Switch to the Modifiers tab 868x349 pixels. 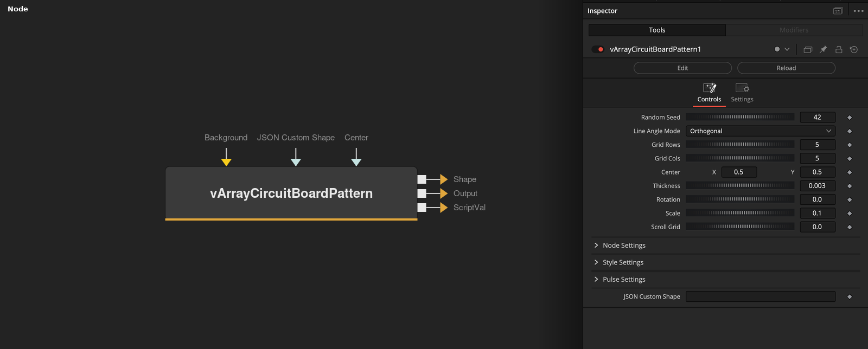pos(794,30)
